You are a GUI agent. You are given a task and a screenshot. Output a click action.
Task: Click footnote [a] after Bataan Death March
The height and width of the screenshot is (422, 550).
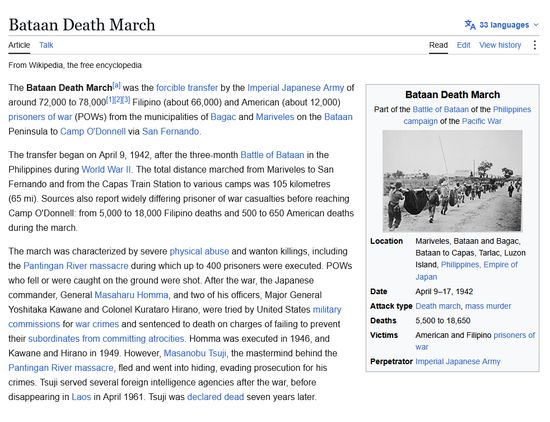pyautogui.click(x=116, y=85)
